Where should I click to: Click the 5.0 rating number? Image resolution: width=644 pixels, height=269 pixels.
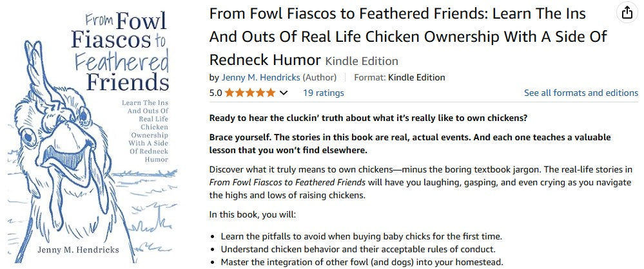coord(215,93)
